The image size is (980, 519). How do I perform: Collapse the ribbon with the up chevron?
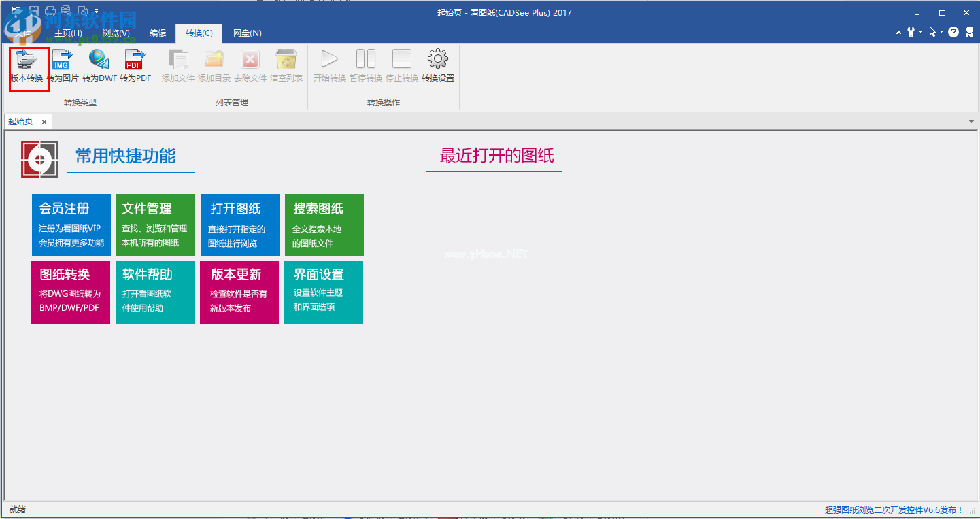tap(898, 32)
